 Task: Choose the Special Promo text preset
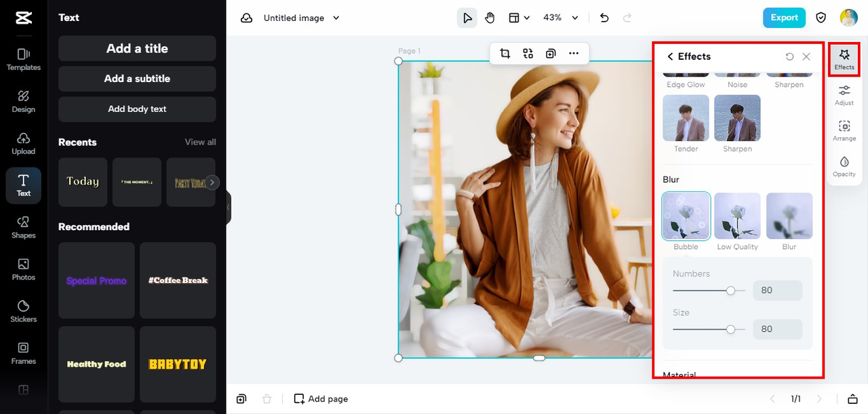pyautogui.click(x=96, y=280)
